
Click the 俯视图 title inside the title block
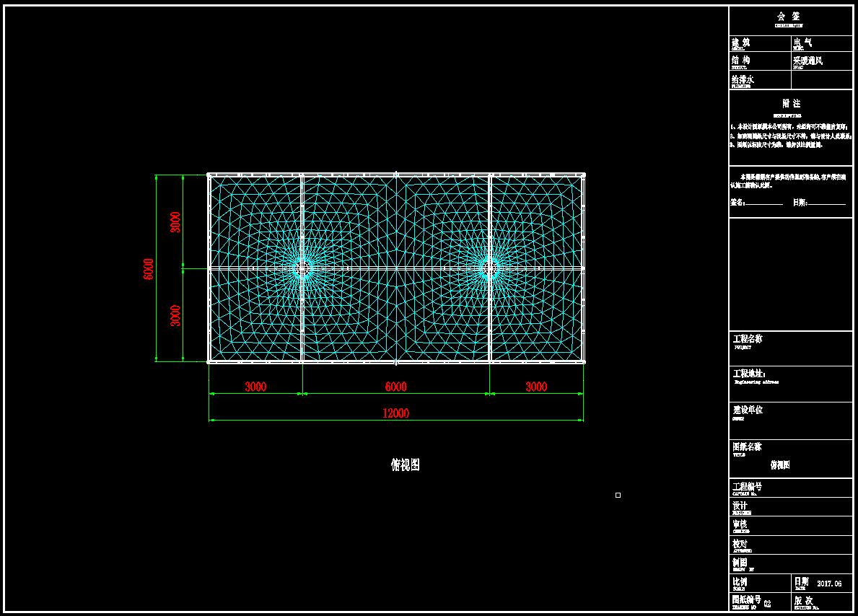(780, 465)
